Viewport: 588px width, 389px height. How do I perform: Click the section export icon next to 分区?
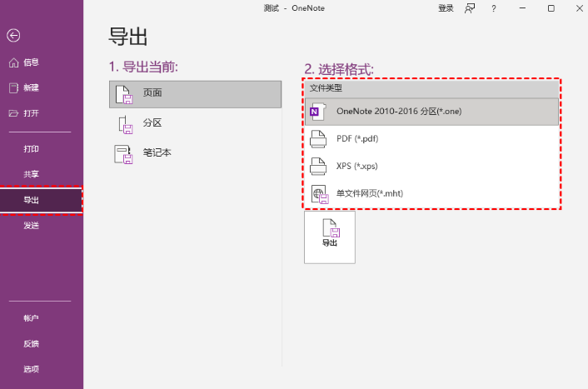pyautogui.click(x=125, y=125)
